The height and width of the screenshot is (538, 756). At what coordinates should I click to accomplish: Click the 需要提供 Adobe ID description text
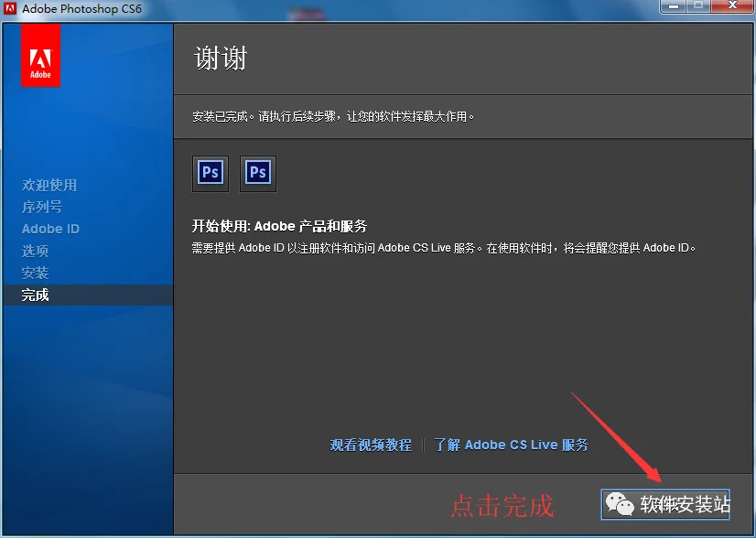tap(444, 248)
